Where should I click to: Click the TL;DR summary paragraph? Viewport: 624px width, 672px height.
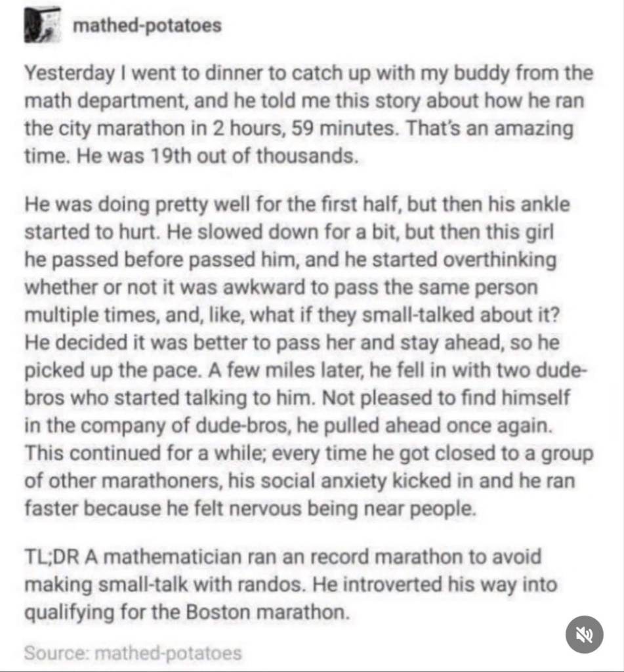(283, 585)
